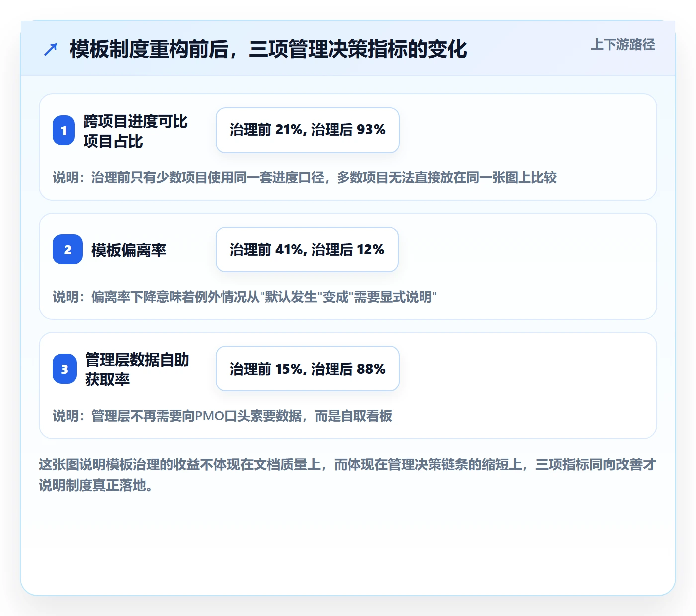
Task: Click the note starting 说明：管理层不再需要向PMO
Action: [223, 416]
